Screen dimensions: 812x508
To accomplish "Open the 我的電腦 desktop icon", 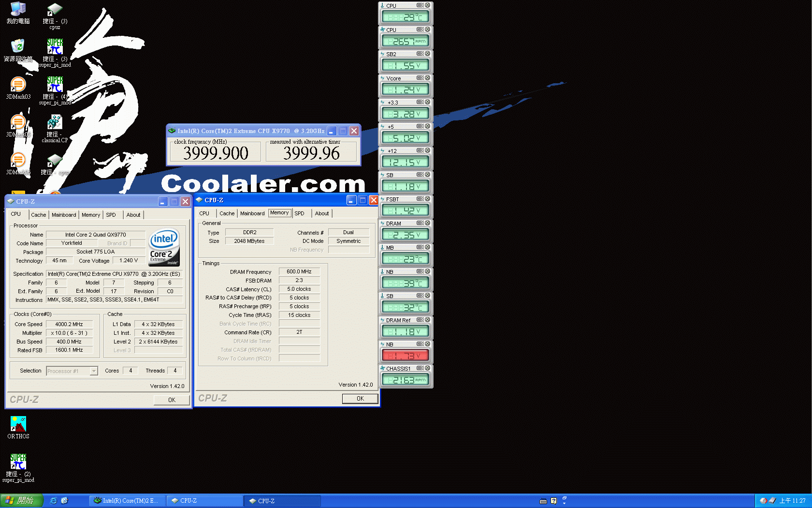I will [18, 13].
